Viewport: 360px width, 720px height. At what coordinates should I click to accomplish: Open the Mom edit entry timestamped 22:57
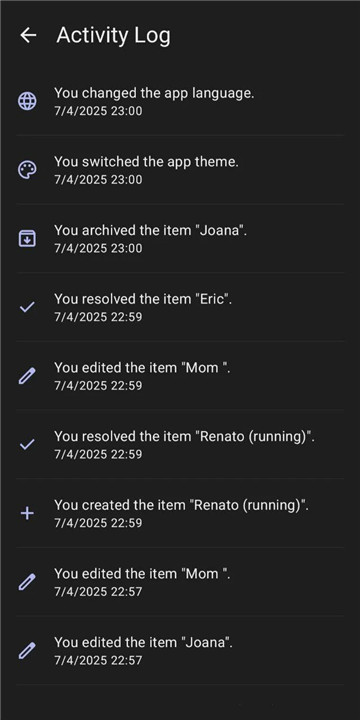tap(180, 582)
